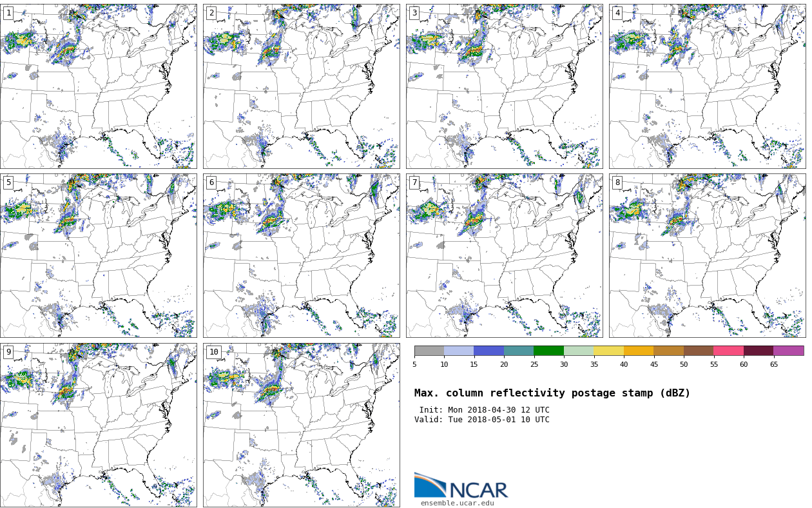812x508 pixels.
Task: Click the NCAR logo
Action: tap(461, 486)
